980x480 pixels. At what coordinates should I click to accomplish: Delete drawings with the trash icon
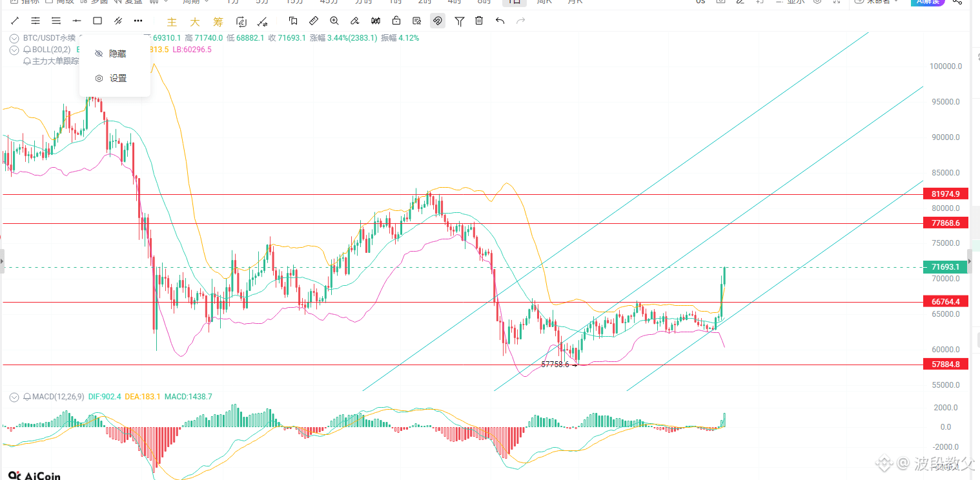479,21
